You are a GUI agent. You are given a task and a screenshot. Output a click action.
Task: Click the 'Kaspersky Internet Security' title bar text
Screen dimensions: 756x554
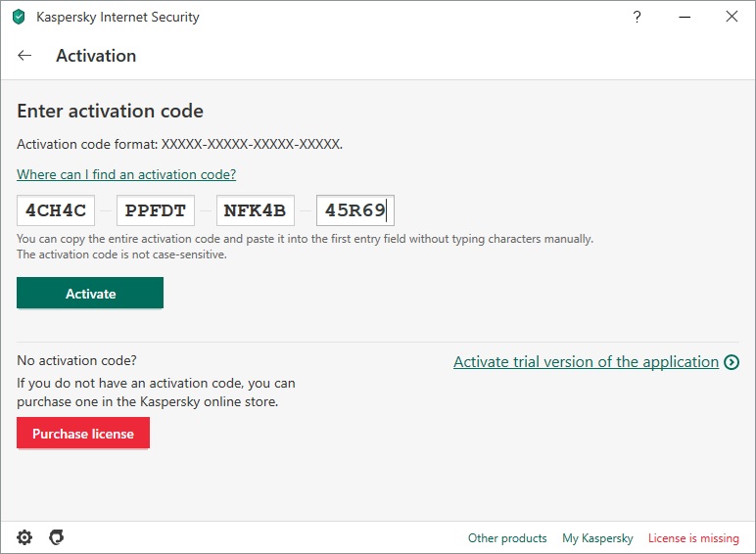118,17
